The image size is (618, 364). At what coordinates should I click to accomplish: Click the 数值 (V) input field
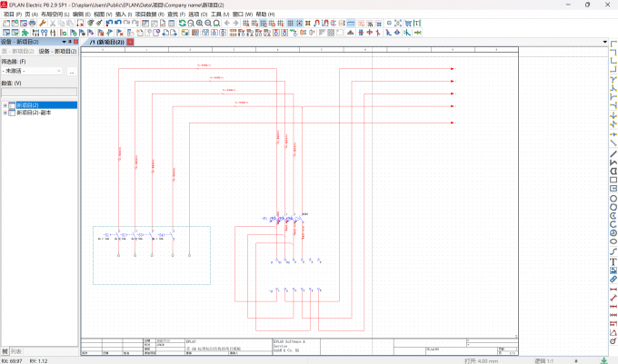[x=39, y=92]
